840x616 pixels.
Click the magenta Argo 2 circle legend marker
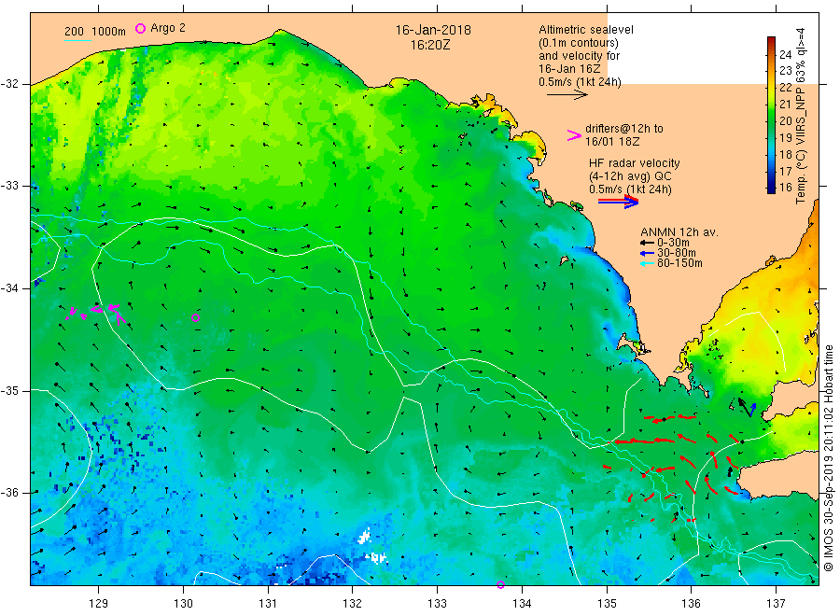(140, 28)
